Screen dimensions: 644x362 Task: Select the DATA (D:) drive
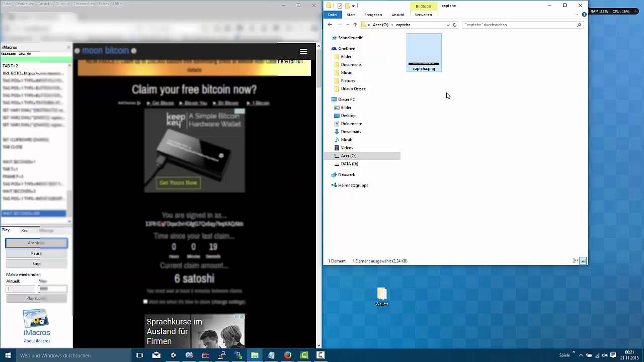(349, 164)
